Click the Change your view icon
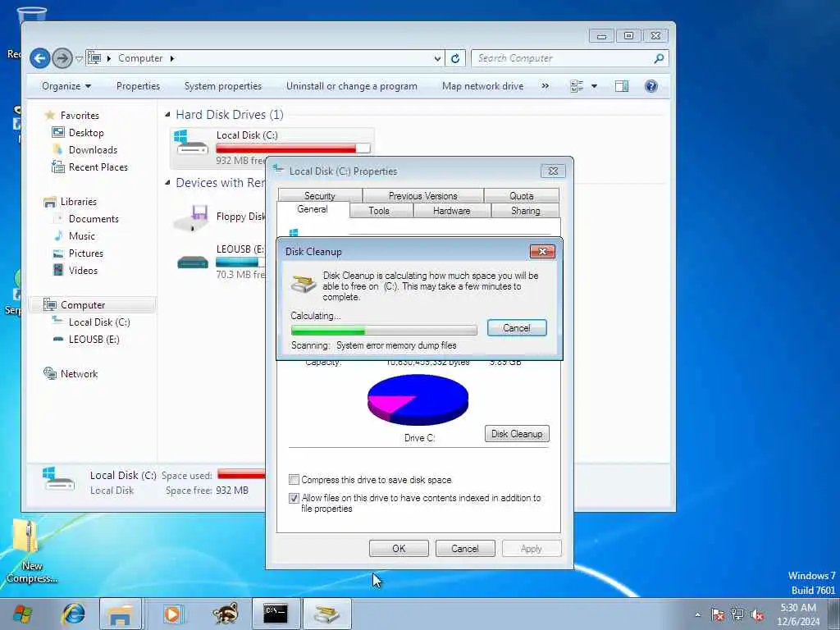Viewport: 840px width, 630px height. coord(577,86)
